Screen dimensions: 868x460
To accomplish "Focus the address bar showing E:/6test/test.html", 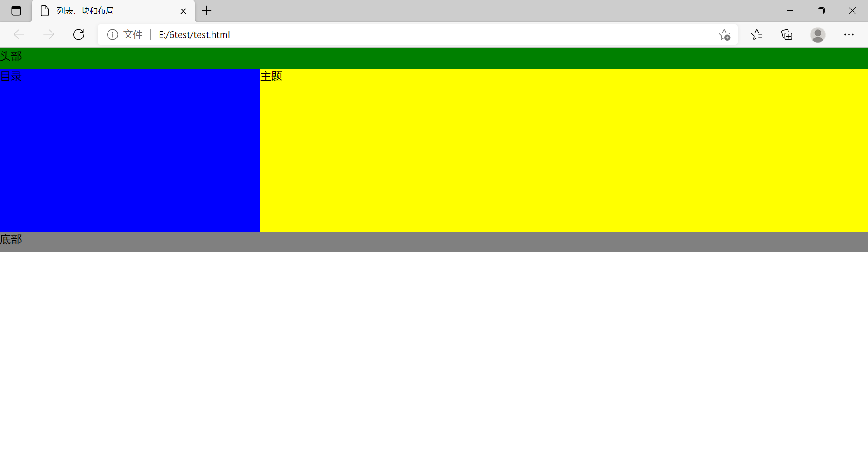I will pyautogui.click(x=418, y=35).
